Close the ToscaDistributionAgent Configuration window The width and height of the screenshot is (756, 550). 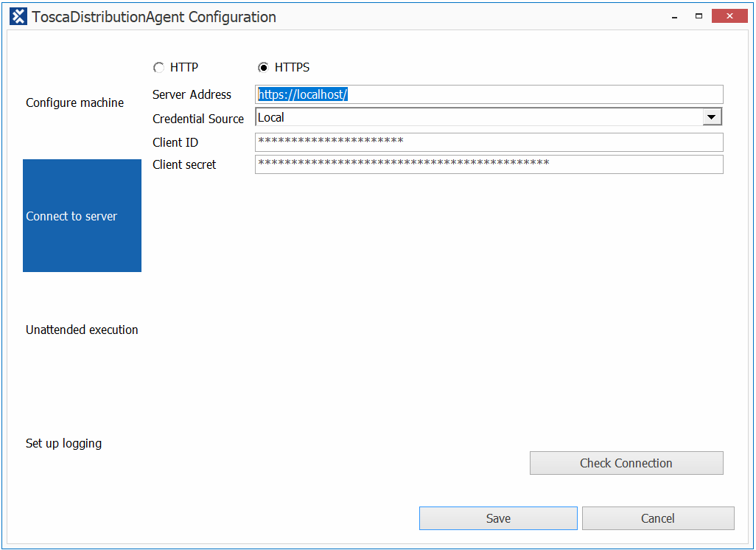pos(730,16)
